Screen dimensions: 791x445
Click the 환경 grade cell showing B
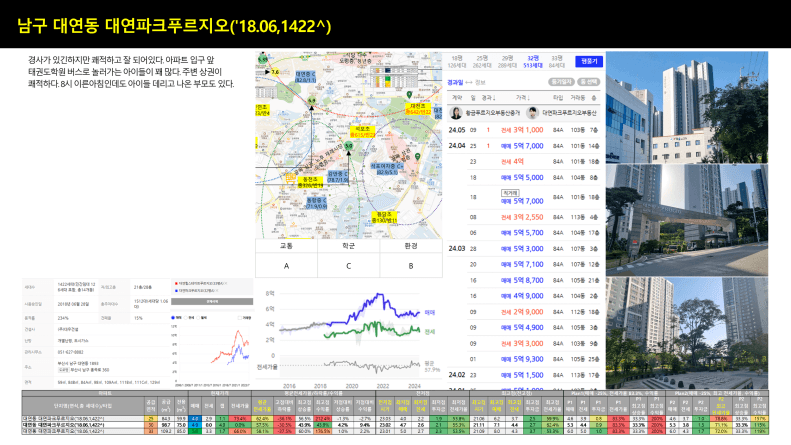(411, 266)
